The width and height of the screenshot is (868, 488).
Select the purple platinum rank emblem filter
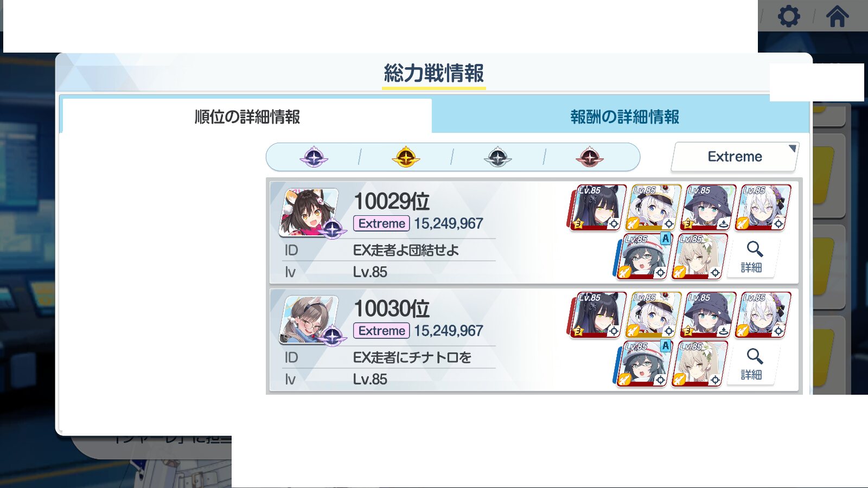pos(314,157)
